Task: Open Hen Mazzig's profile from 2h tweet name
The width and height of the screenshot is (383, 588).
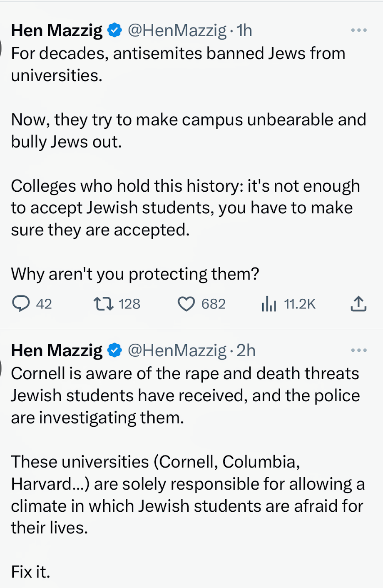Action: (57, 350)
